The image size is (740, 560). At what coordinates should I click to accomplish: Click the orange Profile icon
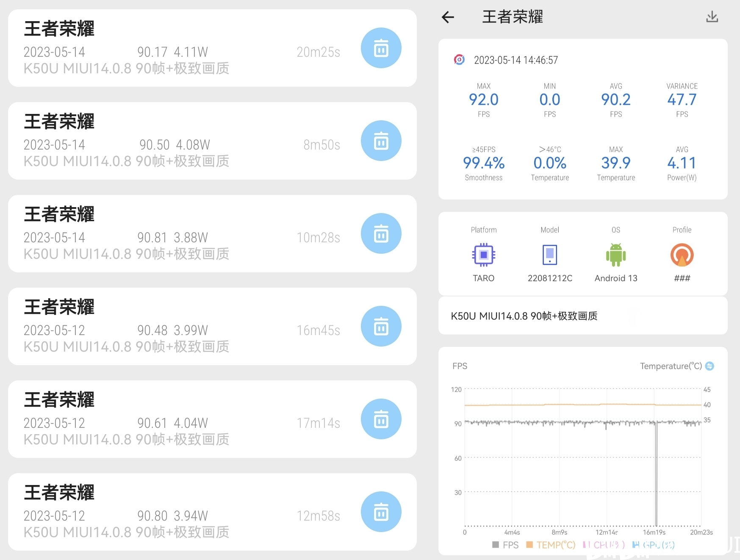(682, 255)
